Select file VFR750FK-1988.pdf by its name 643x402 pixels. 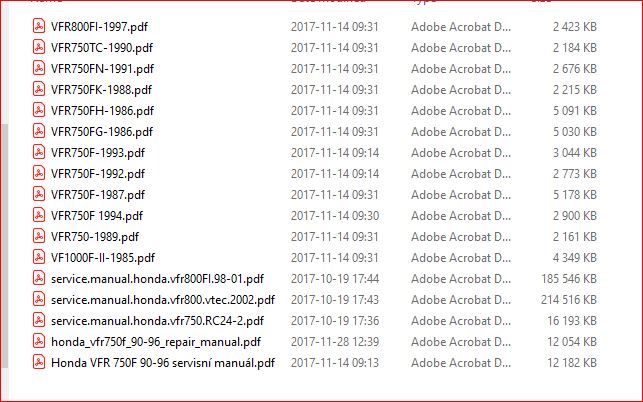click(x=101, y=90)
